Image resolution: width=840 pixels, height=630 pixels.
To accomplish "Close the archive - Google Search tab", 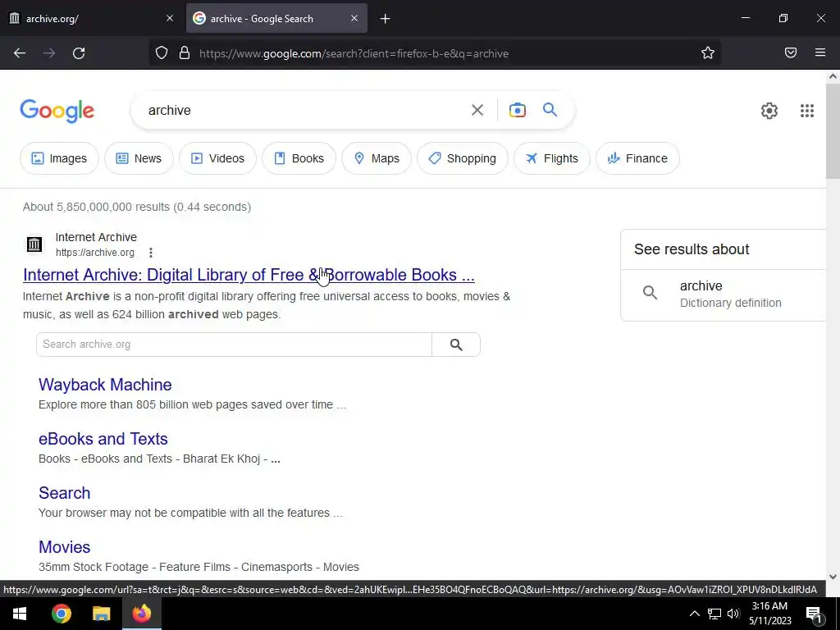I will click(x=354, y=18).
